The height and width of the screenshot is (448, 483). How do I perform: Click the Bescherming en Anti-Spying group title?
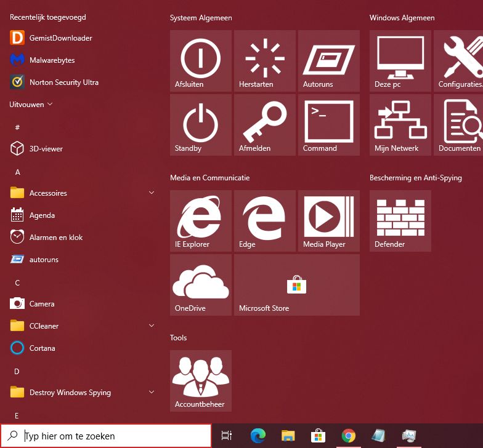click(415, 178)
